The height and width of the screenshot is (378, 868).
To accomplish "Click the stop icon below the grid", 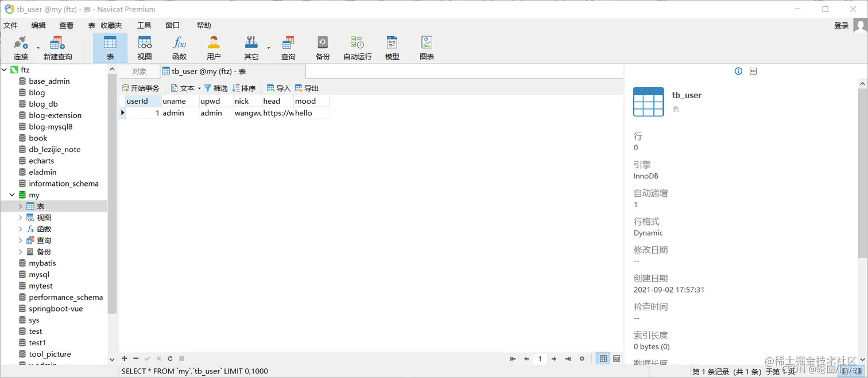I will click(181, 358).
